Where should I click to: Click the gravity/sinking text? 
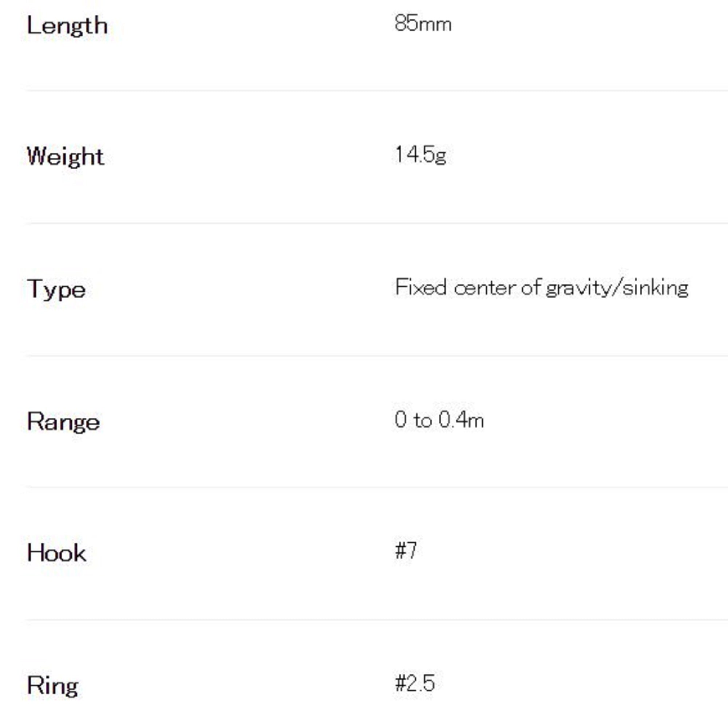click(617, 288)
